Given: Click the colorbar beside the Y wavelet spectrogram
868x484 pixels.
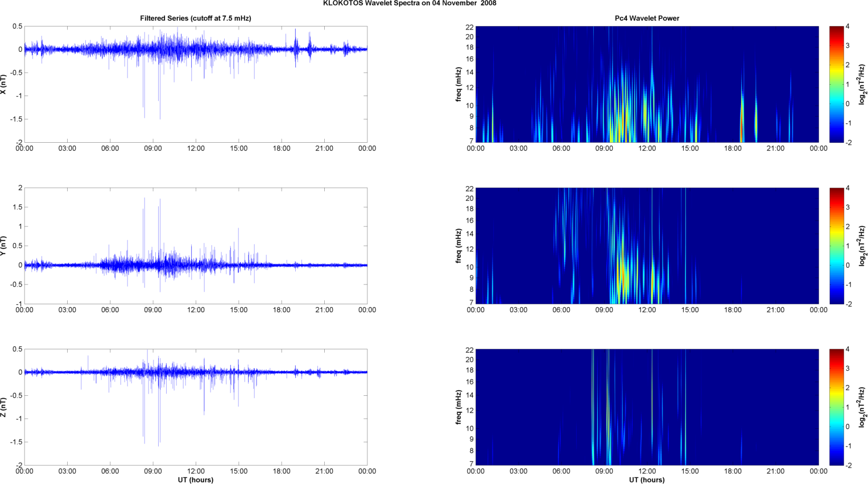Looking at the screenshot, I should [837, 246].
